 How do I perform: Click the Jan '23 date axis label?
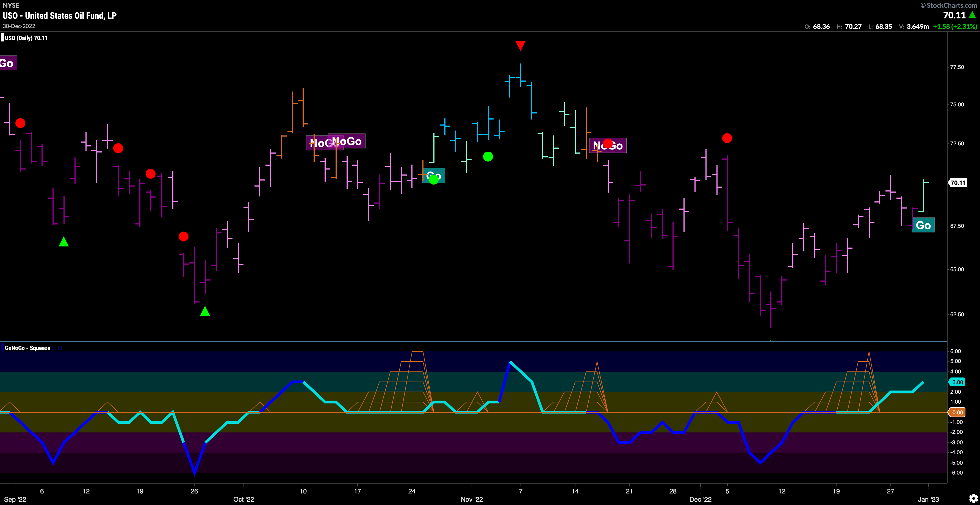click(928, 499)
